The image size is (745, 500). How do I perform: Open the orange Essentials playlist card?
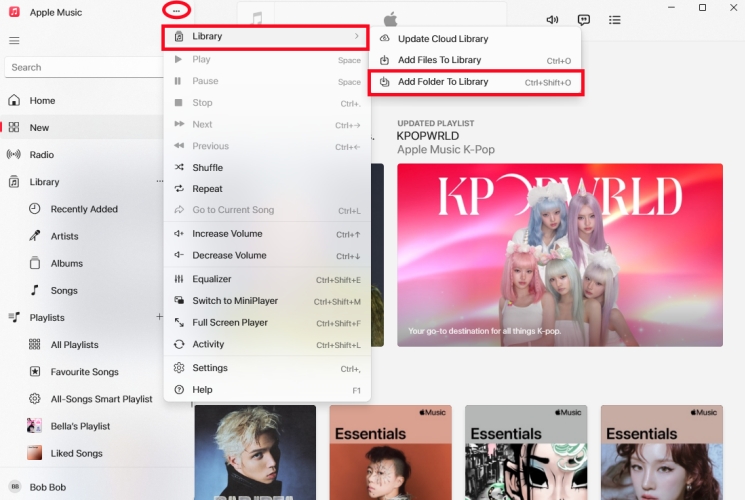(391, 452)
